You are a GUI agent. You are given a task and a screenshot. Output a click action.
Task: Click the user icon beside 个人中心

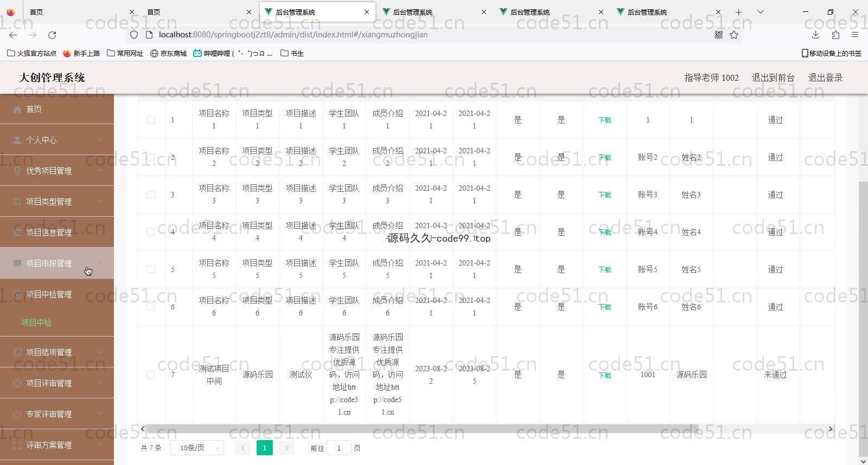(x=17, y=140)
